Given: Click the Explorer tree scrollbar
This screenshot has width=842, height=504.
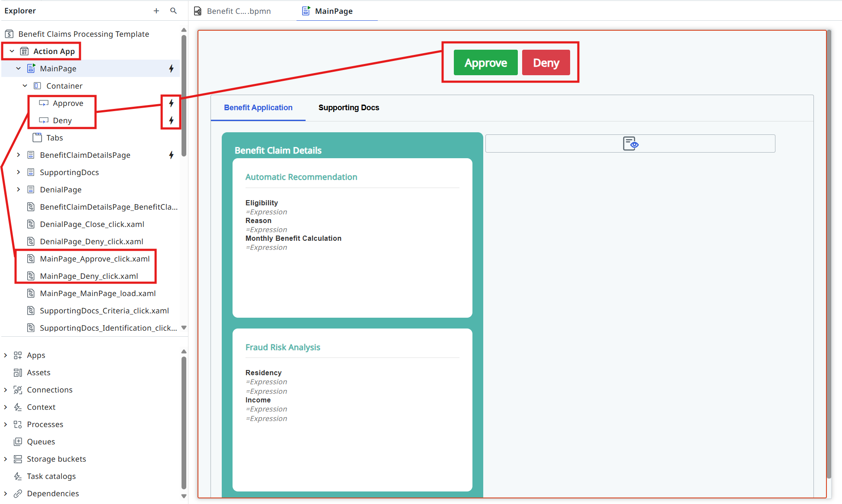Looking at the screenshot, I should pos(184,95).
